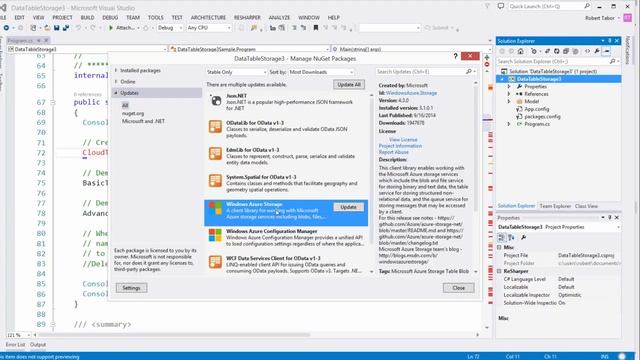Click the Settings button

pyautogui.click(x=131, y=288)
